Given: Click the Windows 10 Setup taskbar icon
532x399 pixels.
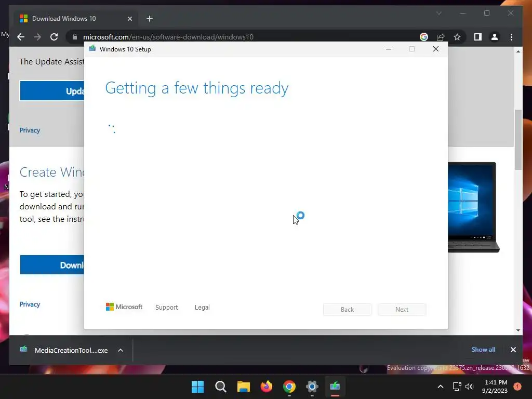Looking at the screenshot, I should tap(335, 386).
